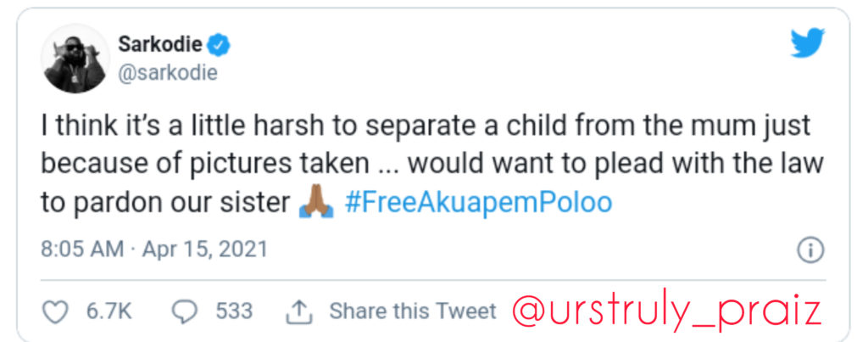Open the #FreeAkuapemPoloo hashtag

coord(478,205)
